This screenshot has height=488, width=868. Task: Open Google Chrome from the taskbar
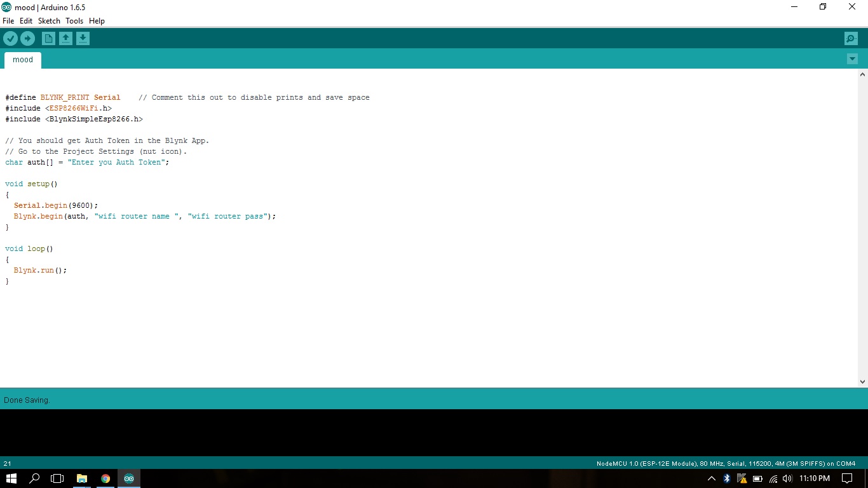[105, 478]
